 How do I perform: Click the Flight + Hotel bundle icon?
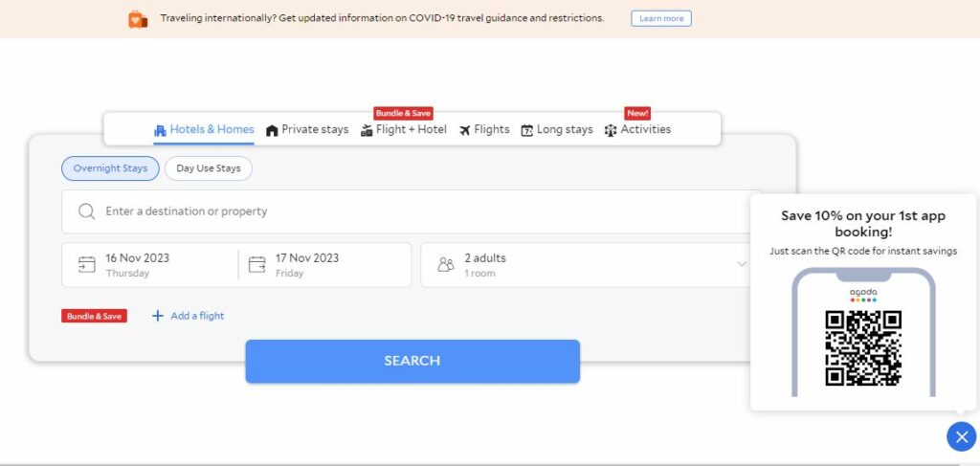[x=367, y=130]
